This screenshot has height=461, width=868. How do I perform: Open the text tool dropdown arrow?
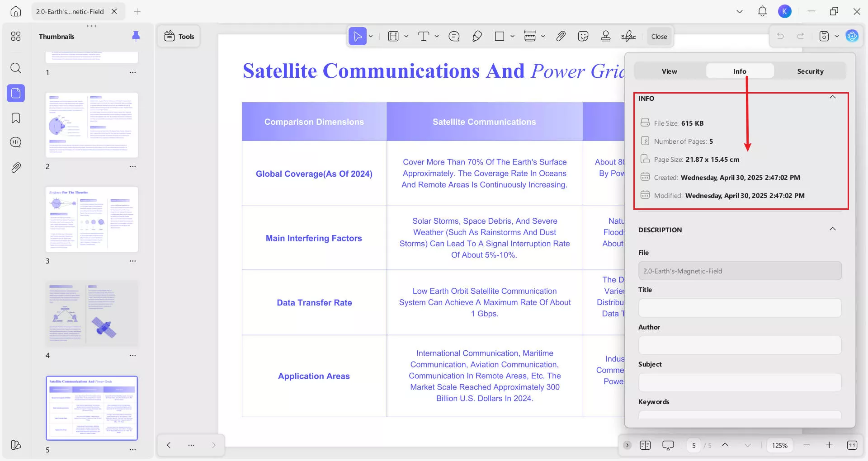[437, 37]
